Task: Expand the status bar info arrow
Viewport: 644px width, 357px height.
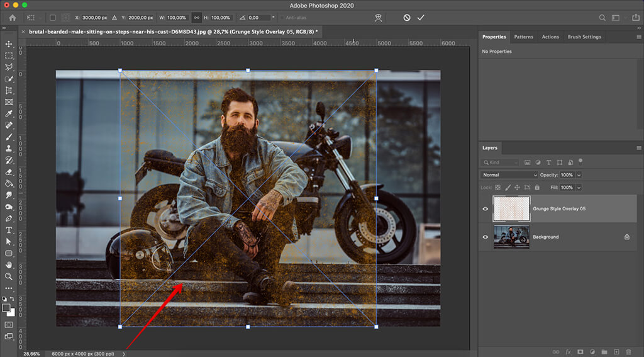Action: (124, 354)
